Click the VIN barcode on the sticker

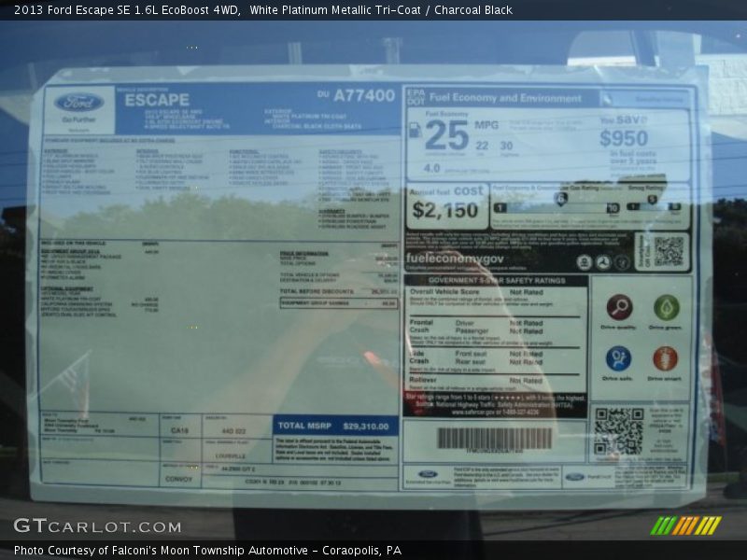pos(495,438)
